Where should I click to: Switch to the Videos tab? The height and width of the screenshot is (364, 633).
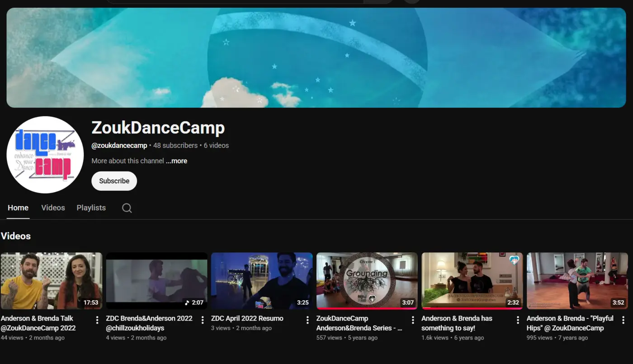(x=53, y=208)
